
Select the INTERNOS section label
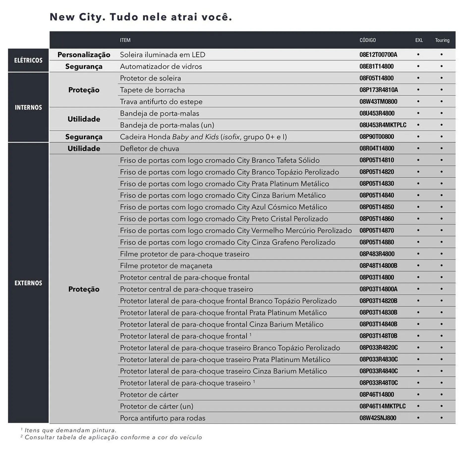[28, 107]
